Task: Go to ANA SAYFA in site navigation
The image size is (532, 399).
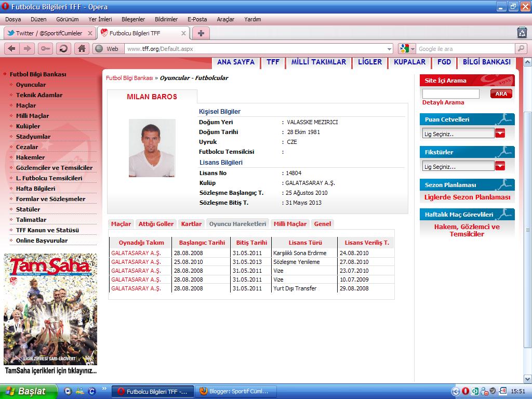Action: click(x=236, y=62)
